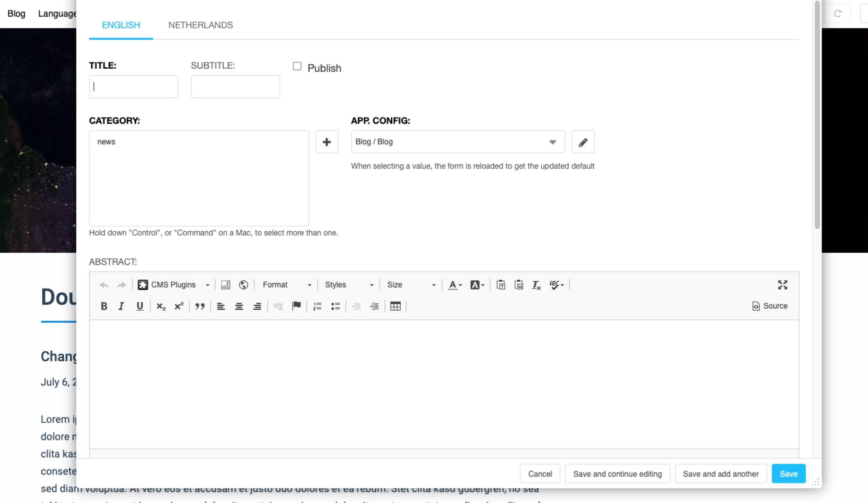The height and width of the screenshot is (503, 868).
Task: Expand the Format dropdown
Action: pos(286,285)
